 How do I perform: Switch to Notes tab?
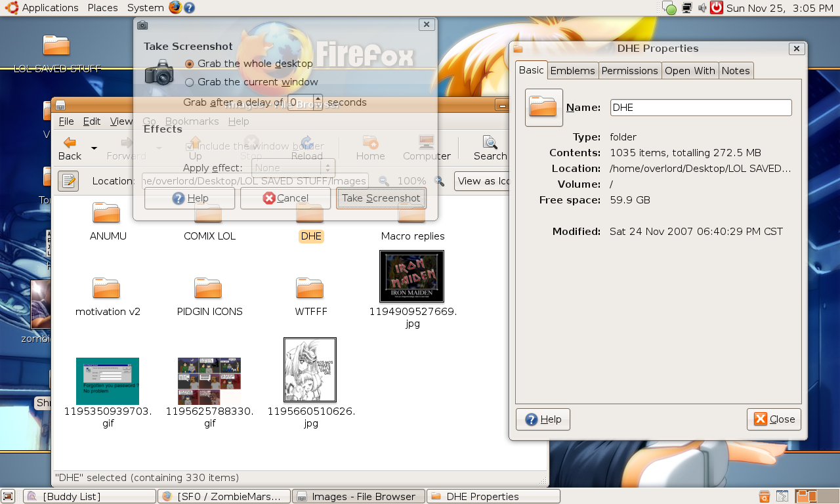(736, 71)
